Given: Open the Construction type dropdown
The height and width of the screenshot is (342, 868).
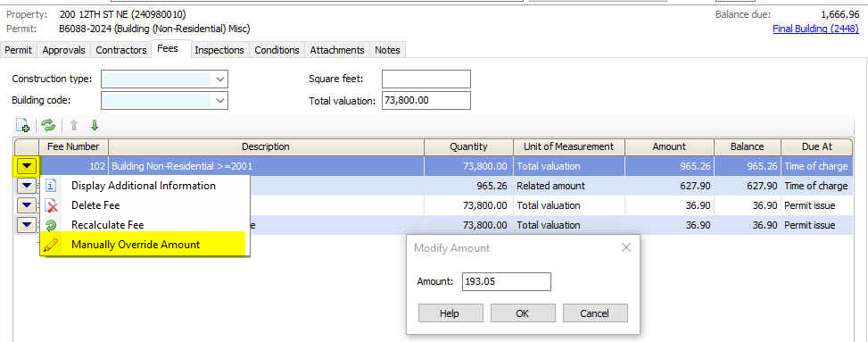Looking at the screenshot, I should pyautogui.click(x=220, y=79).
